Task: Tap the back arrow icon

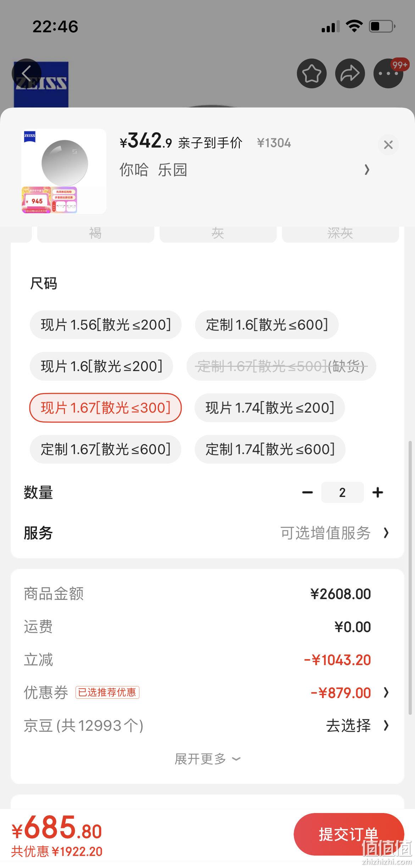Action: [x=26, y=73]
